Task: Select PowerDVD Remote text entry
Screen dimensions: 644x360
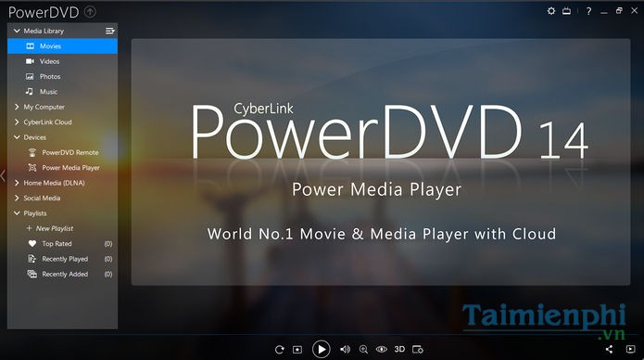Action: (x=70, y=153)
